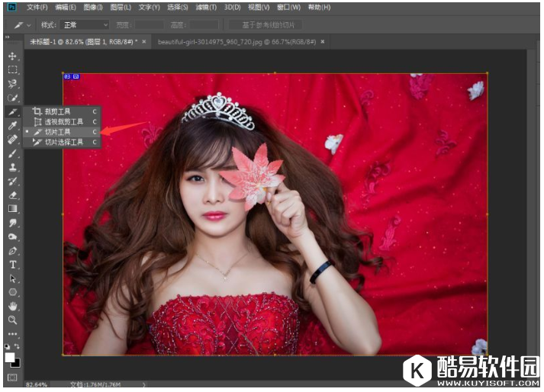Select the Type (T) tool
This screenshot has height=392, width=544.
click(x=12, y=265)
